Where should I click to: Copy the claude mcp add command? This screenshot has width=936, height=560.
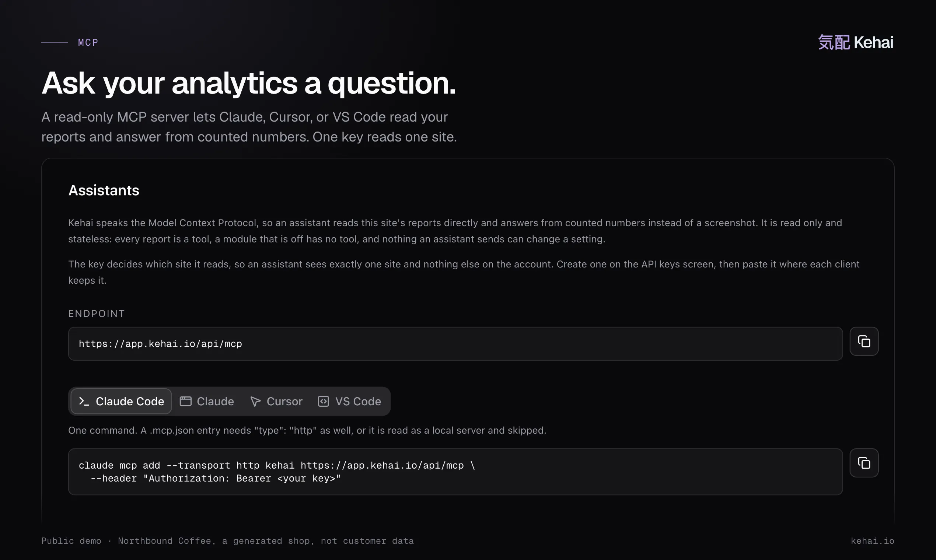[x=864, y=463]
